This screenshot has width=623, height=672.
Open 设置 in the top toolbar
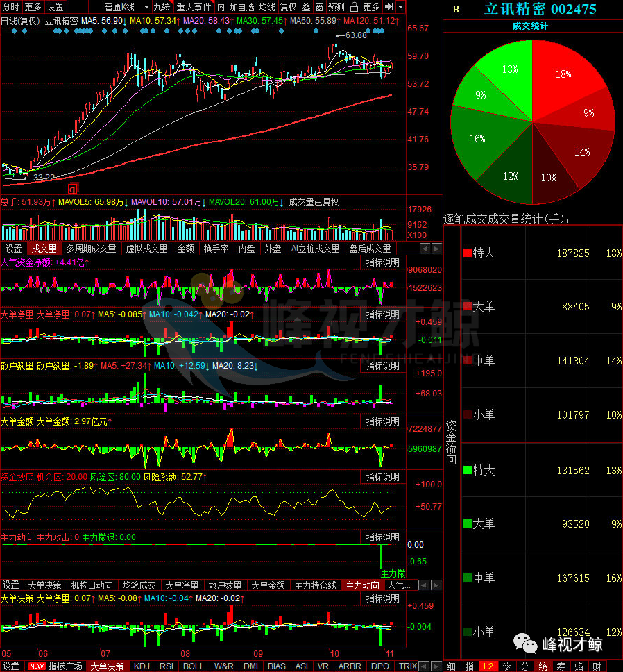click(x=56, y=7)
